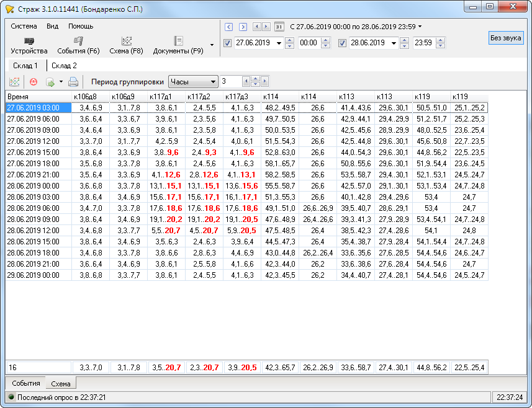Image resolution: width=532 pixels, height=408 pixels.
Task: Open the Схема (F8) toolbar icon
Action: click(x=126, y=45)
